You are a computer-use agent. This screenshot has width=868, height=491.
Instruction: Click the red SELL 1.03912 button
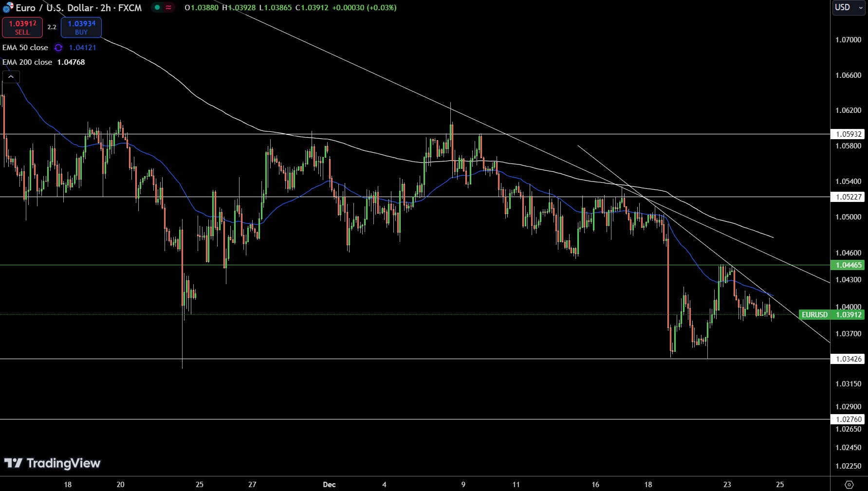(x=22, y=28)
